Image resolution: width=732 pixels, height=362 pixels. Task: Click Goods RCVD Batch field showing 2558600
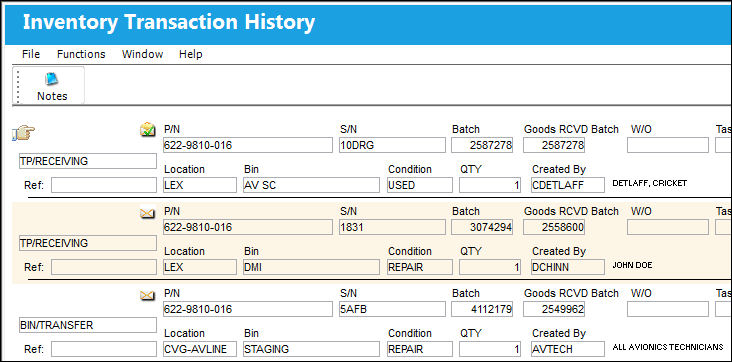pyautogui.click(x=554, y=227)
